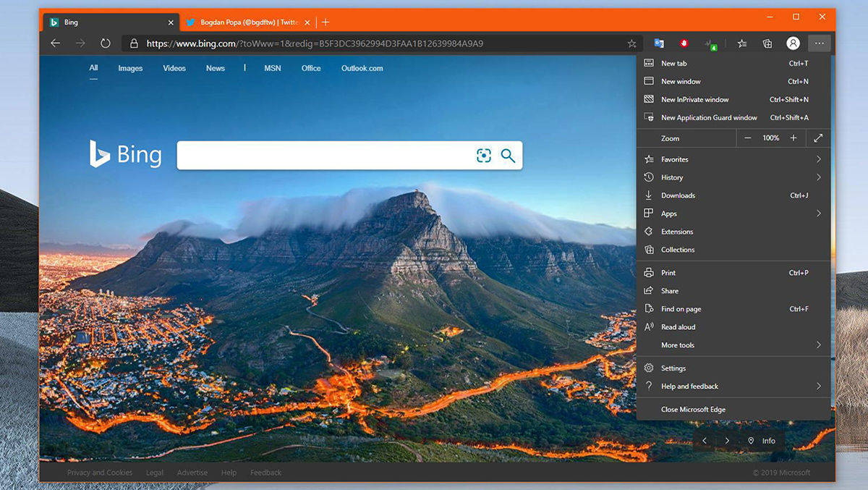868x490 pixels.
Task: Open New Application Guard window
Action: coord(733,118)
